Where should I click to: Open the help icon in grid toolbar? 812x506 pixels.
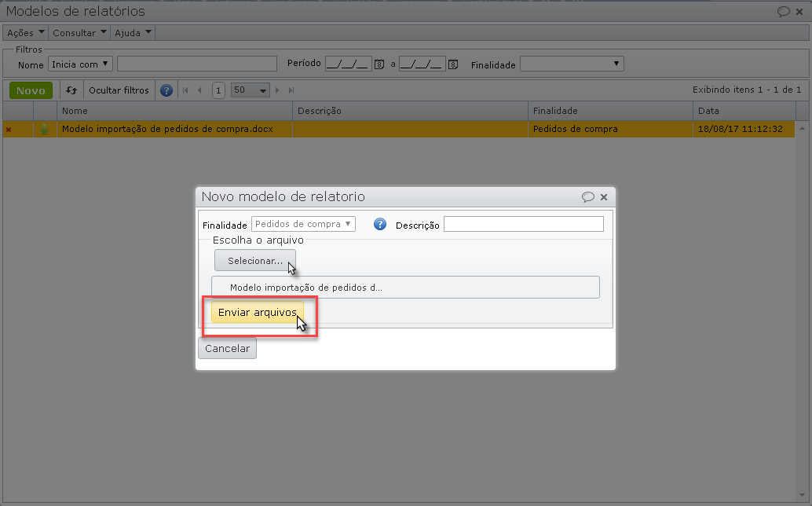click(166, 90)
